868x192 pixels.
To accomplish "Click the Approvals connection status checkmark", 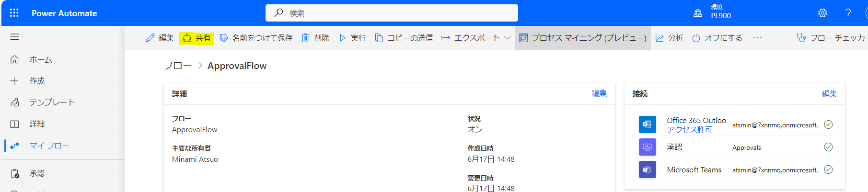I will pyautogui.click(x=828, y=147).
